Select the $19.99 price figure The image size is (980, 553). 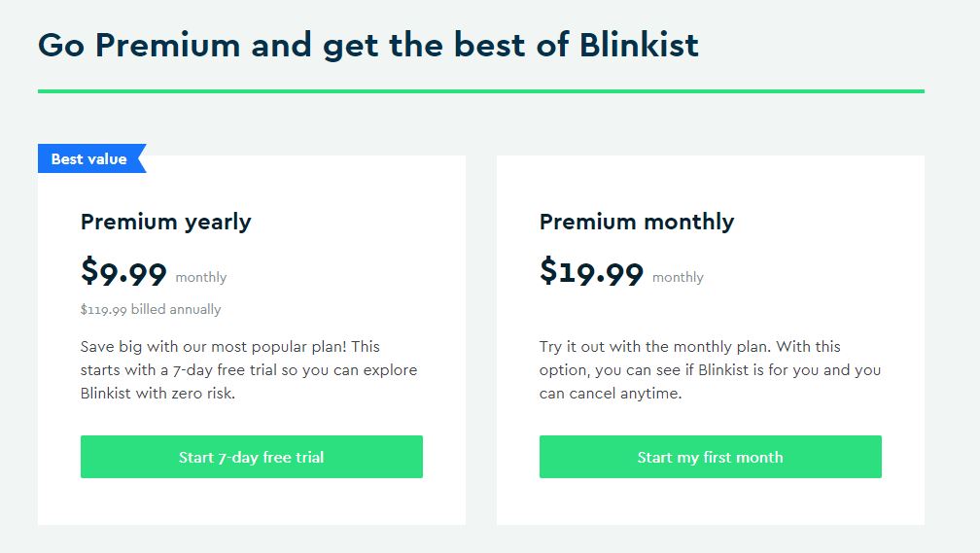pyautogui.click(x=591, y=272)
